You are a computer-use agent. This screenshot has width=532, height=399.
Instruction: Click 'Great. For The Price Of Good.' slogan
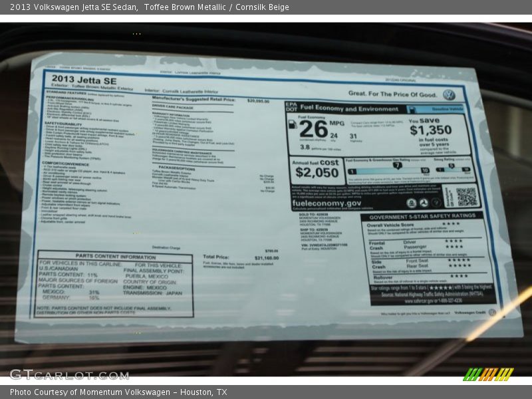(392, 94)
